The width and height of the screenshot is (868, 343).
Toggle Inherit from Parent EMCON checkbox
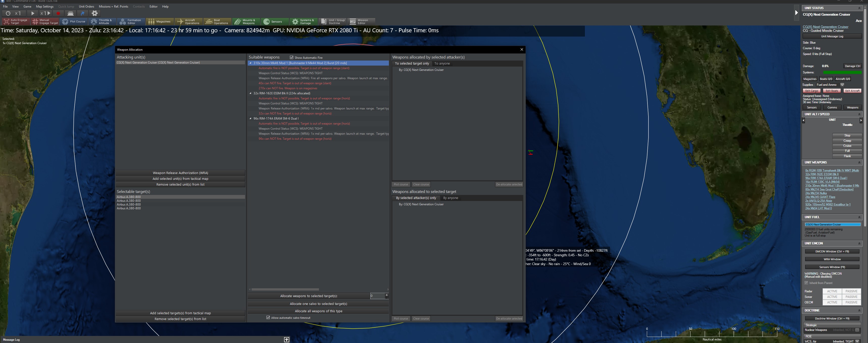pyautogui.click(x=806, y=283)
